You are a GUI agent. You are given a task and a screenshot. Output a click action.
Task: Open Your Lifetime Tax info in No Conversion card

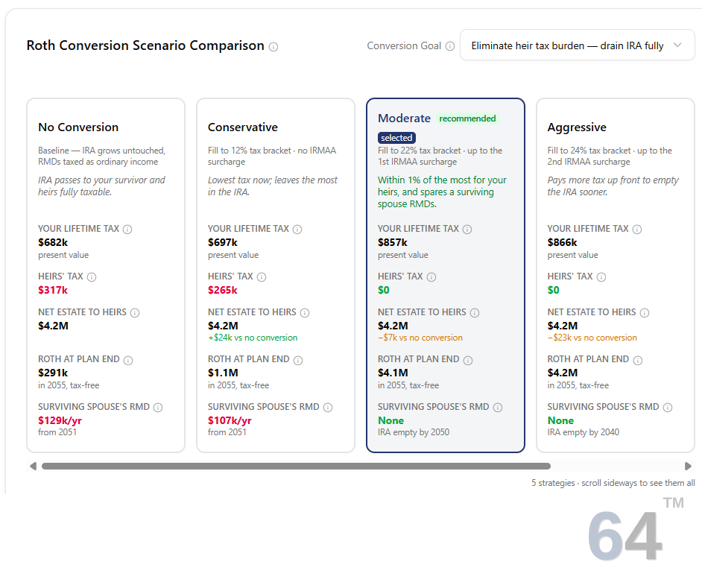click(127, 230)
